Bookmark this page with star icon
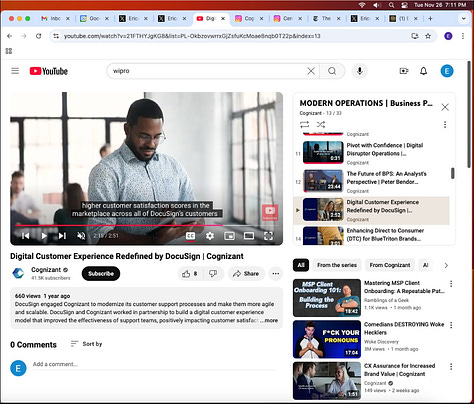The image size is (474, 404). click(x=428, y=36)
